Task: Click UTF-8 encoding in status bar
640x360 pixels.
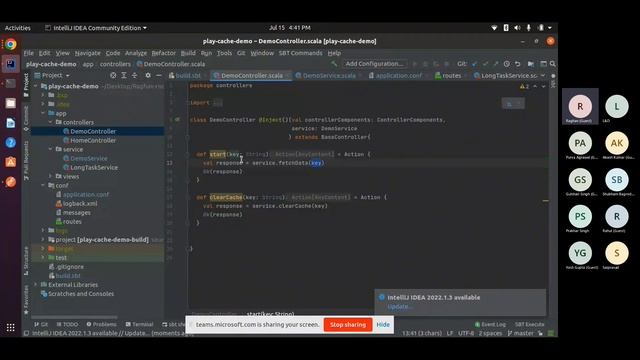Action: [466, 333]
